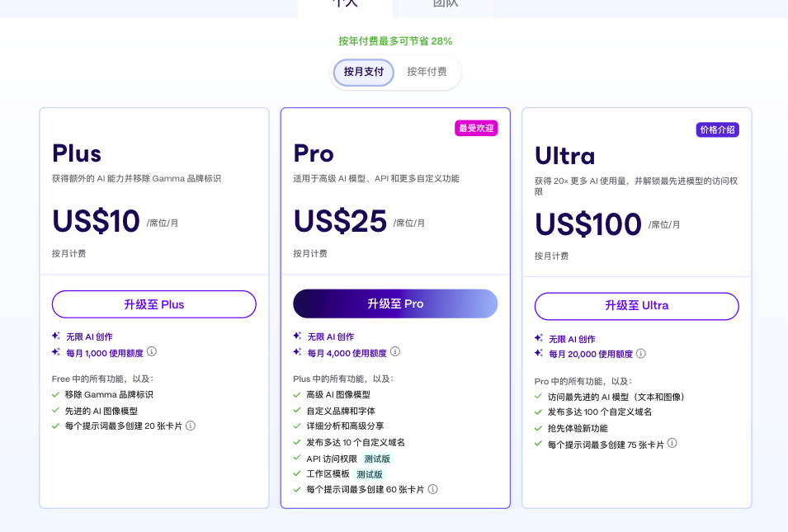Click the 价格介绍 badge on the Ultra card
Screen dimensions: 788x532
coord(717,129)
